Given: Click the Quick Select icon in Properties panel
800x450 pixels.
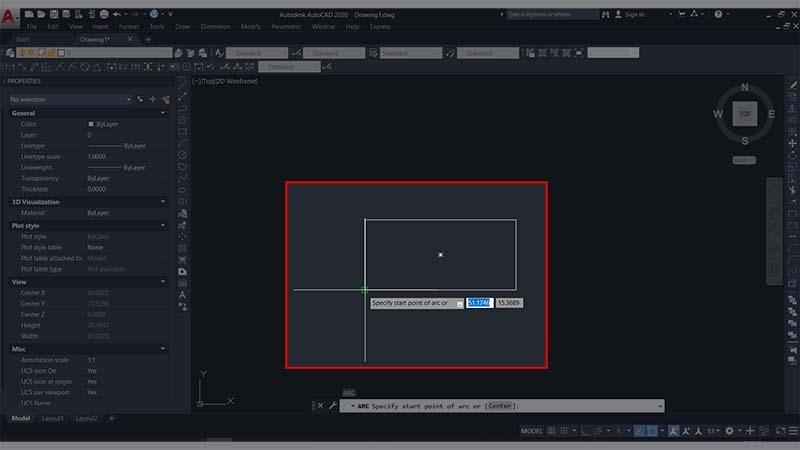Looking at the screenshot, I should 166,99.
